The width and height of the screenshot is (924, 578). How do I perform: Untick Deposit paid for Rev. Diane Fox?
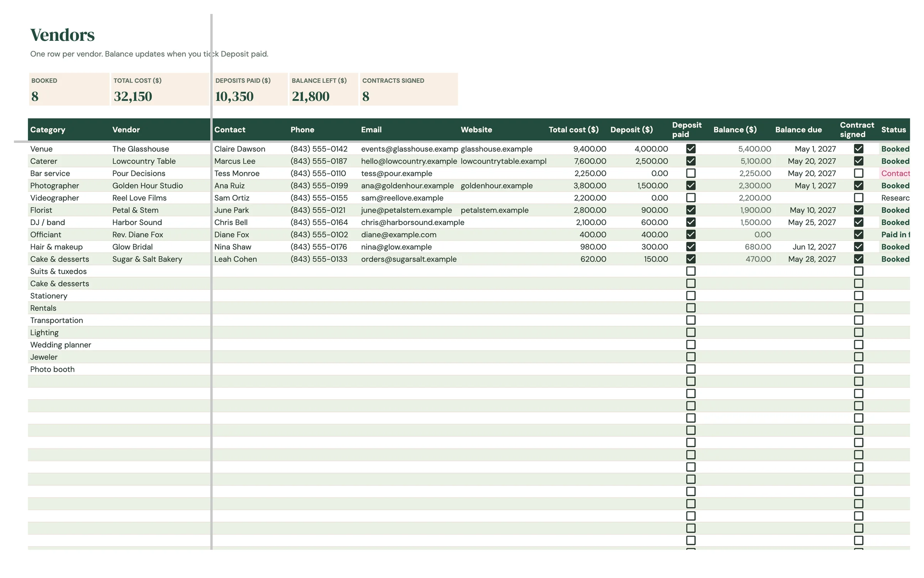[691, 234]
